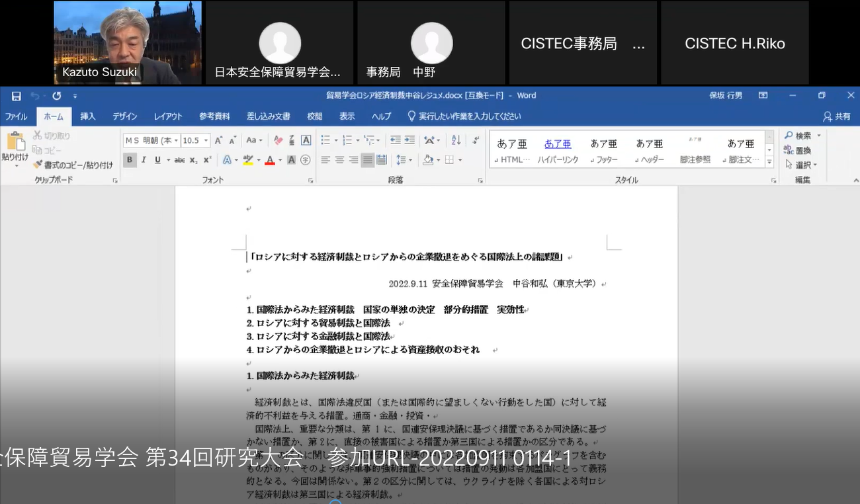Expand the styles gallery more arrow
The height and width of the screenshot is (504, 860).
769,161
